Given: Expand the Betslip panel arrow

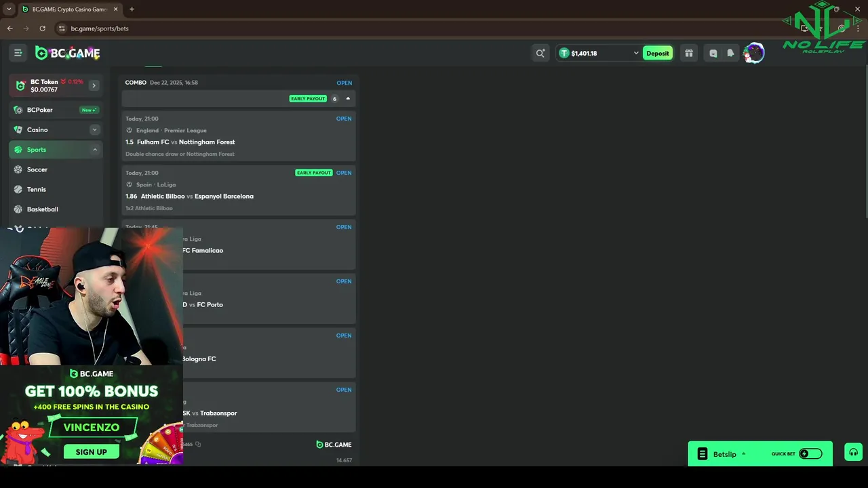Looking at the screenshot, I should [x=743, y=454].
